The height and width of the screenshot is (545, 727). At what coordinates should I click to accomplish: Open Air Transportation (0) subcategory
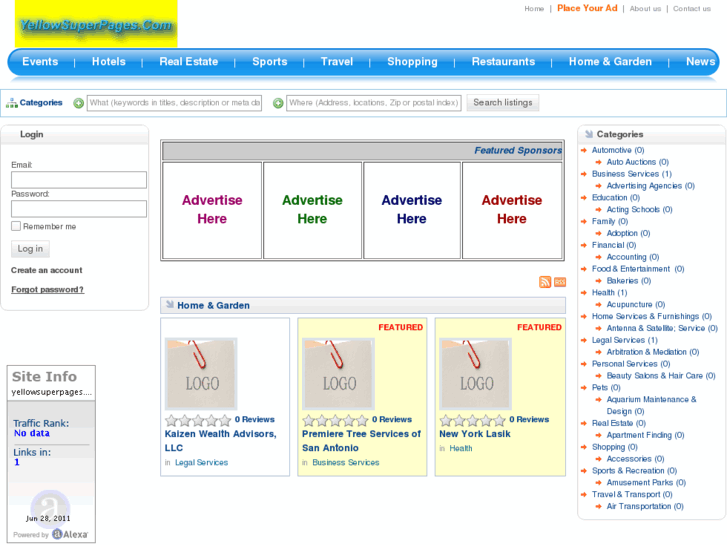[x=645, y=506]
